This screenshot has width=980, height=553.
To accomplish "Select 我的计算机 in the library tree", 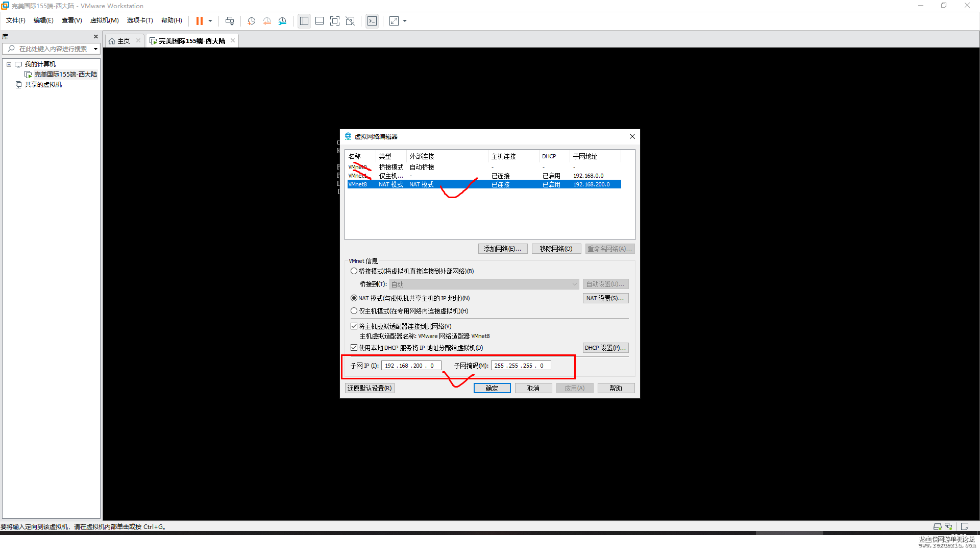I will click(x=40, y=64).
